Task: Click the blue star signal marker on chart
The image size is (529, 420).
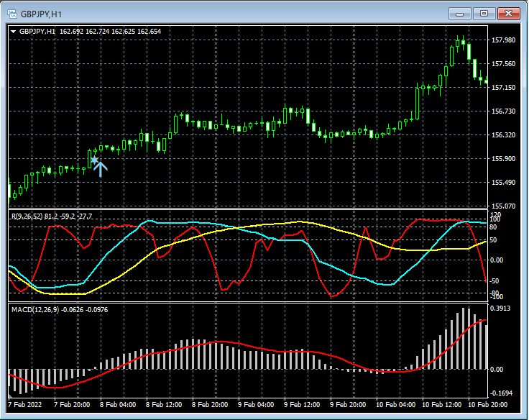Action: coord(94,160)
